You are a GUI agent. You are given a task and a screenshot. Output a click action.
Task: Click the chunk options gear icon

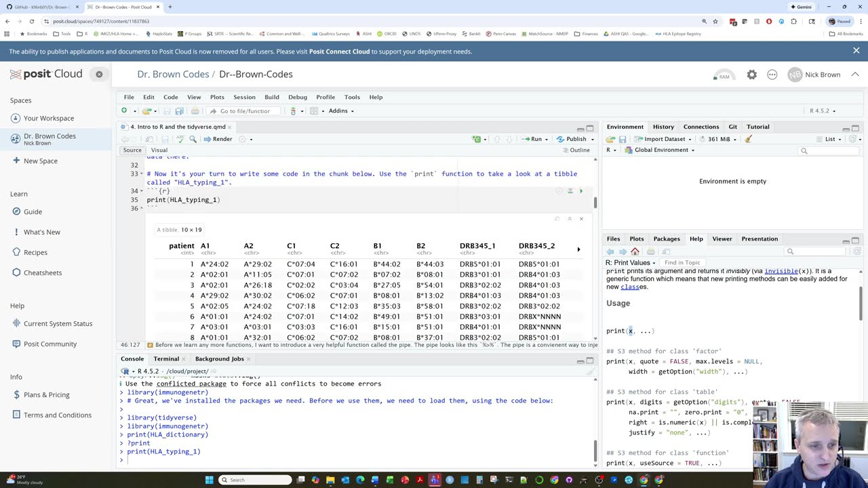[559, 191]
